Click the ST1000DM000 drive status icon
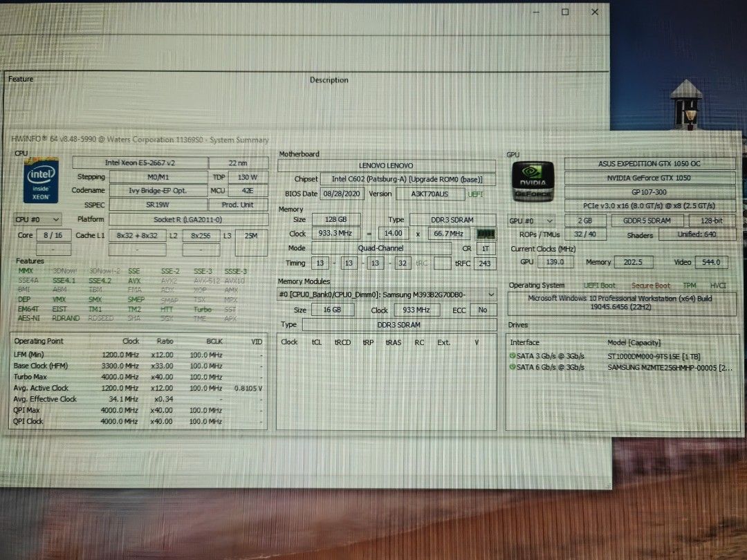The image size is (747, 560). click(x=513, y=356)
